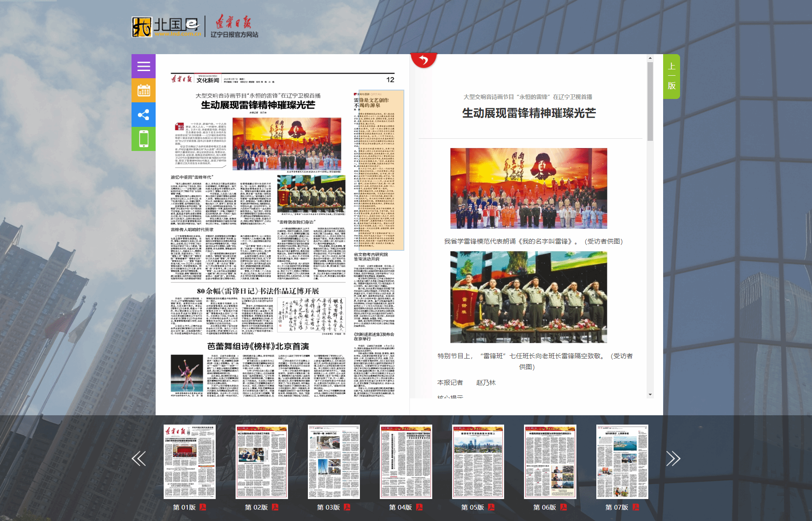Click the article panel scrollbar down arrow
812x521 pixels.
pyautogui.click(x=650, y=395)
